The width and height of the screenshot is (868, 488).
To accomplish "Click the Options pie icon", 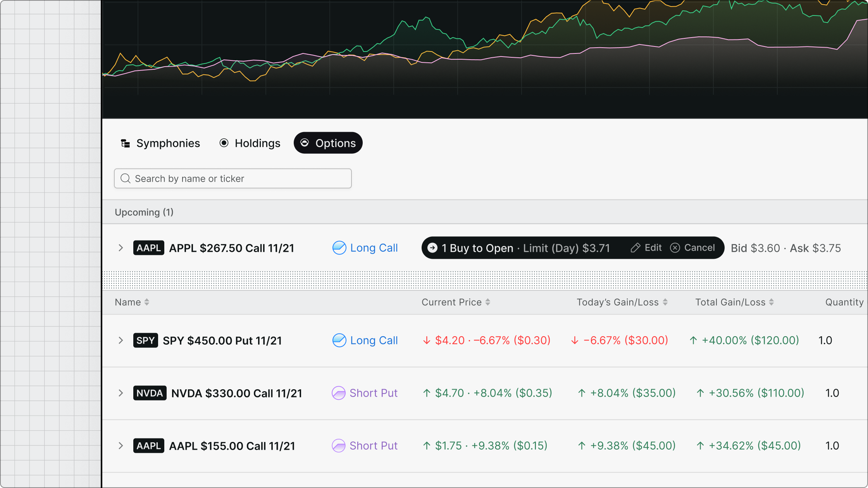I will point(305,143).
